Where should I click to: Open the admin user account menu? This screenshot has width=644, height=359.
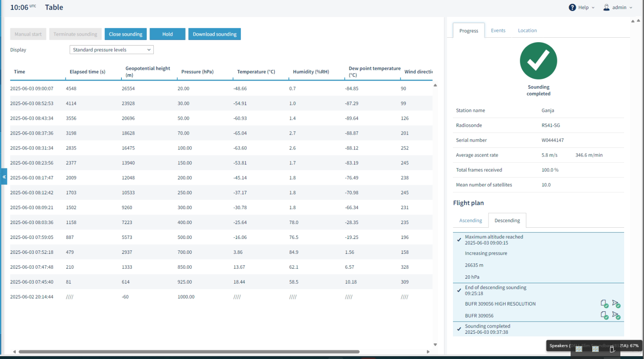[617, 7]
